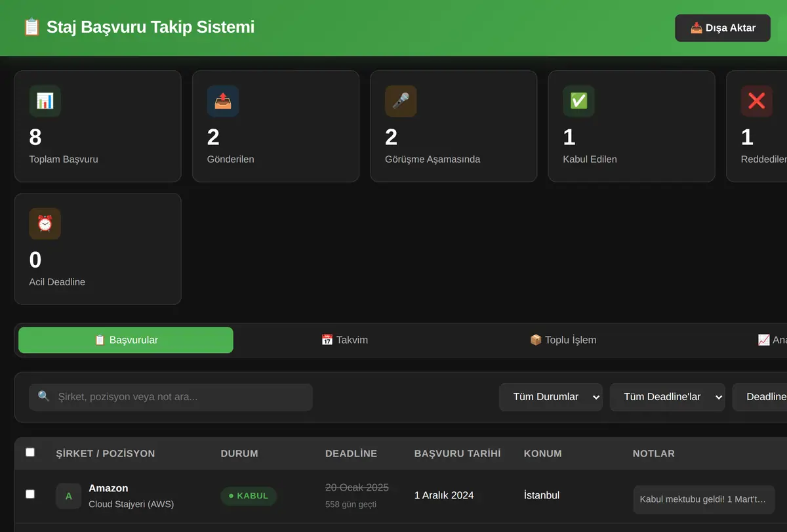Click the Dışa Aktar export button
This screenshot has width=787, height=532.
coord(723,28)
